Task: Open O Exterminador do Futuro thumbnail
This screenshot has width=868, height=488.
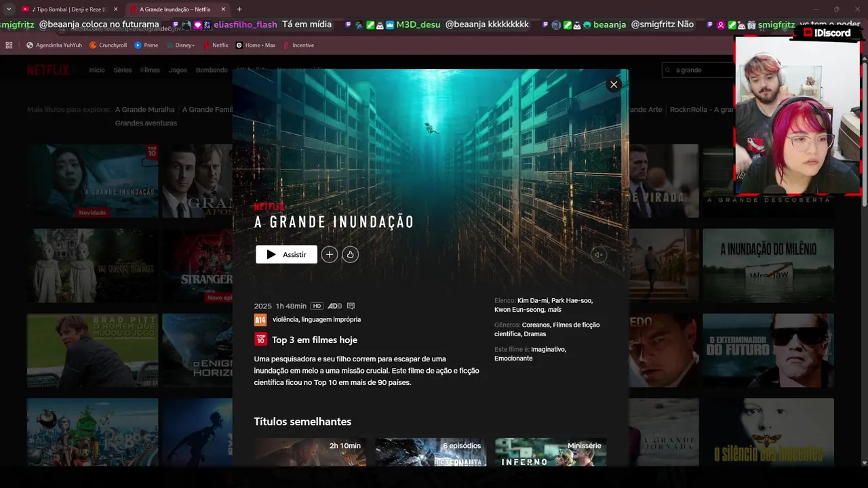Action: (x=768, y=350)
